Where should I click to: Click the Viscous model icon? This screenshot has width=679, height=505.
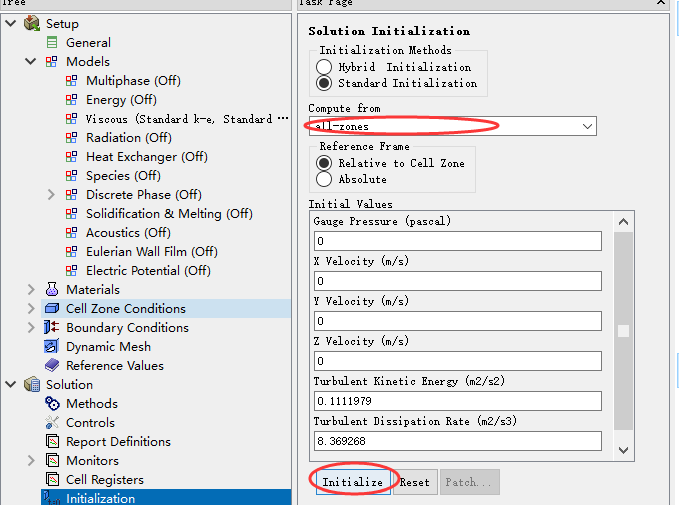tap(71, 119)
